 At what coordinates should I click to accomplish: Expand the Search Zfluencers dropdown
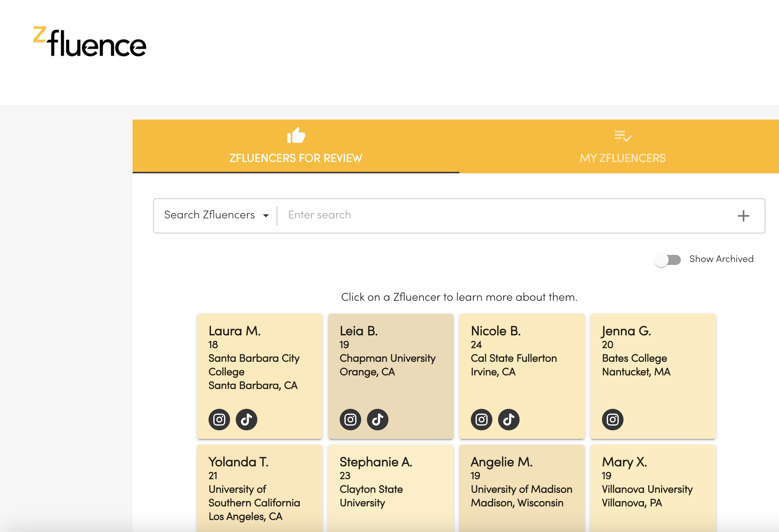(216, 215)
